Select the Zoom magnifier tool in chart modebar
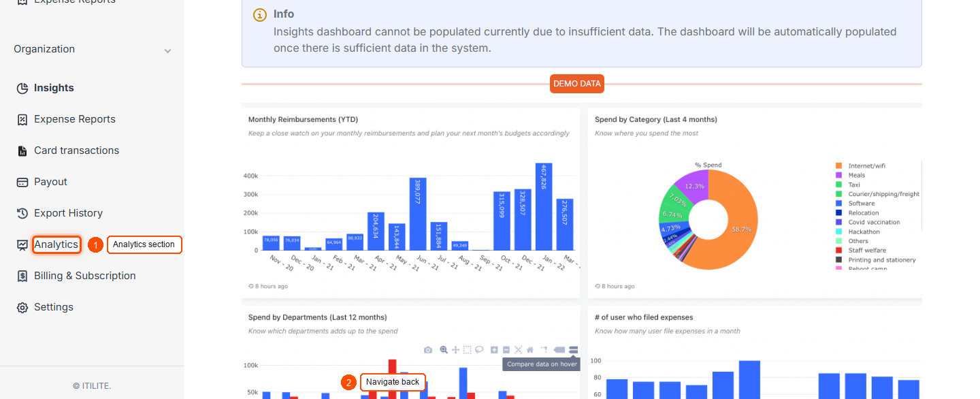980x399 pixels. 444,350
